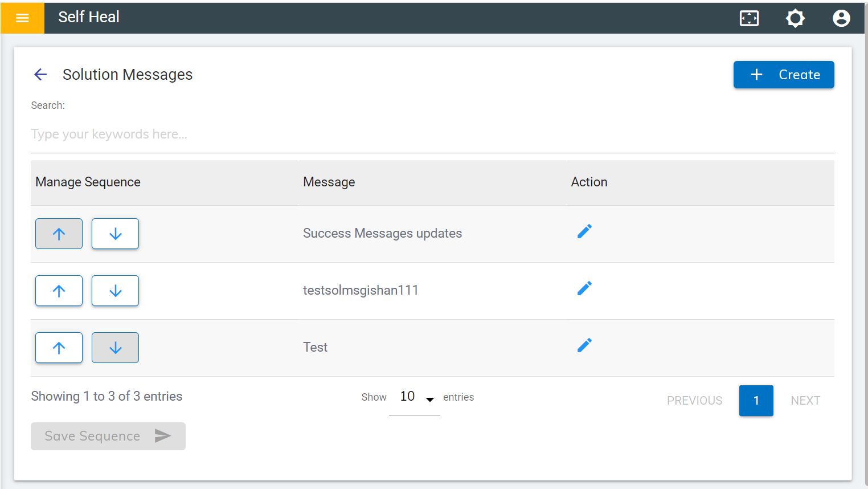Click the Message column header
The width and height of the screenshot is (868, 489).
pyautogui.click(x=329, y=182)
